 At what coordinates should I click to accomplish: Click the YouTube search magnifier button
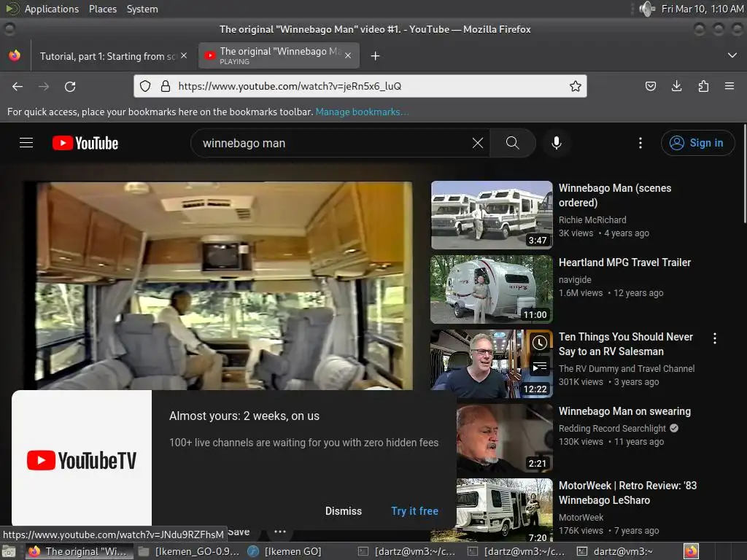[x=513, y=143]
